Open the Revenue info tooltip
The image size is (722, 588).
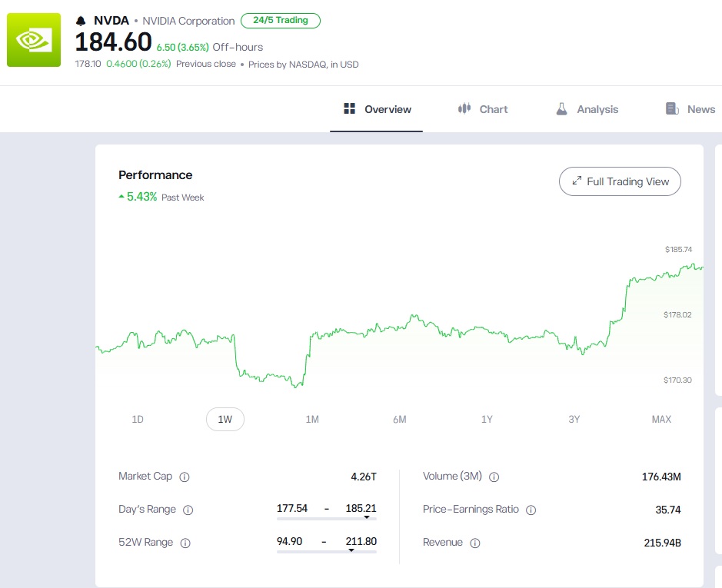[475, 543]
